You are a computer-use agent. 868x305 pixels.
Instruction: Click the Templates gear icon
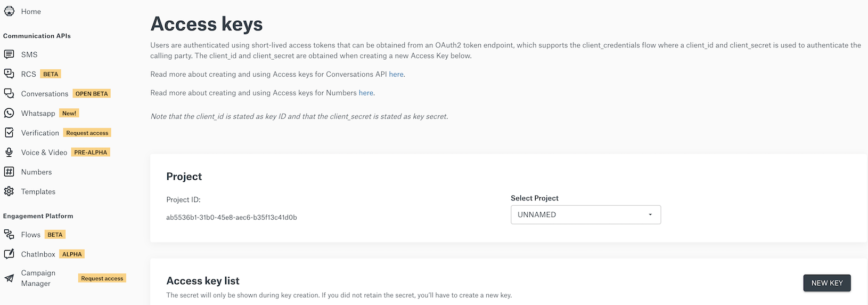coord(9,191)
